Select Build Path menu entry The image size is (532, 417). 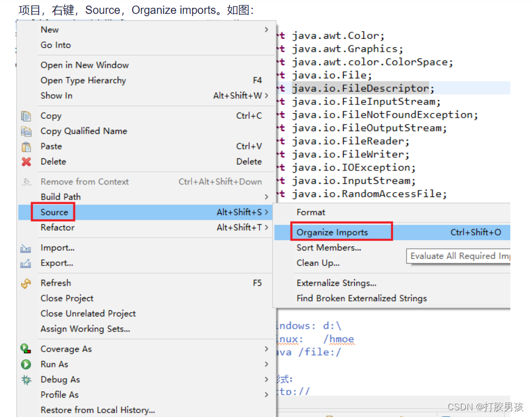(146, 197)
